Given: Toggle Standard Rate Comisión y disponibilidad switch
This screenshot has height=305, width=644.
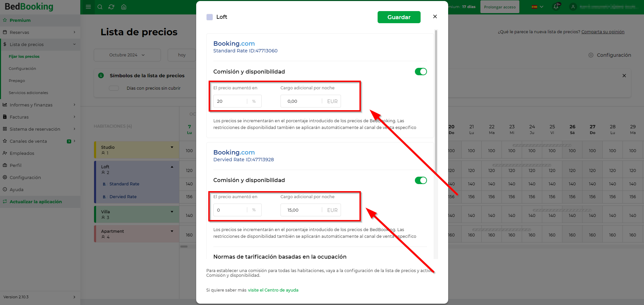Looking at the screenshot, I should click(x=421, y=72).
